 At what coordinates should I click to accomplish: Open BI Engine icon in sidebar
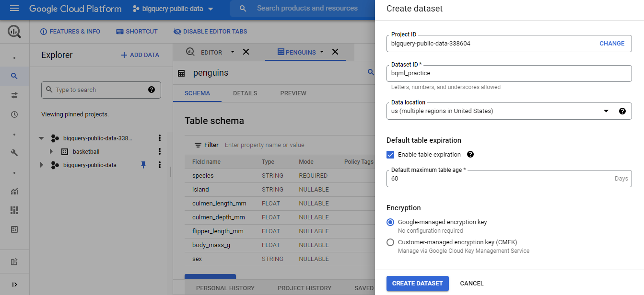tap(14, 229)
